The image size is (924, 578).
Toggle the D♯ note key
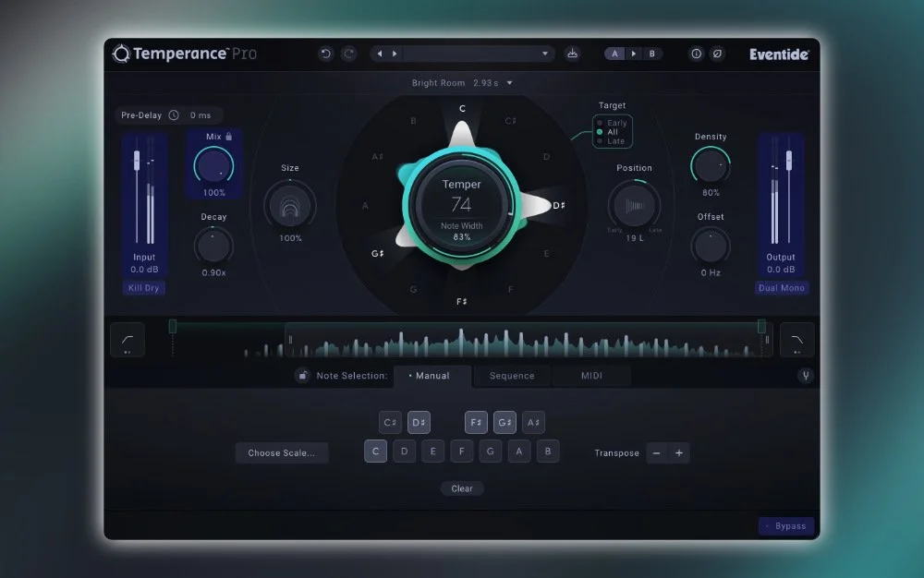pyautogui.click(x=419, y=422)
